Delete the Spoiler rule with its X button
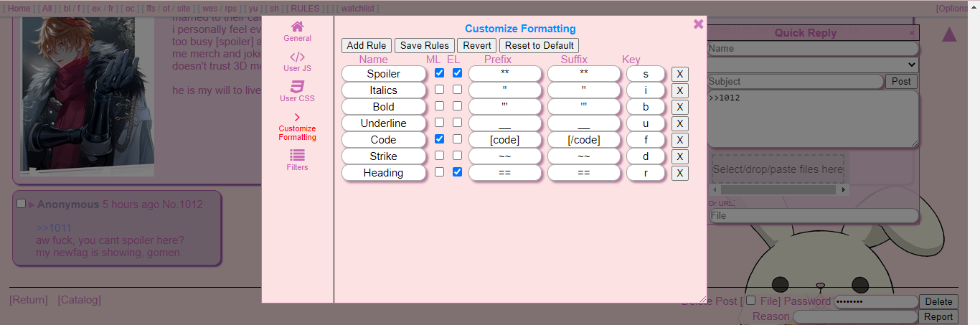This screenshot has height=325, width=980. (679, 74)
